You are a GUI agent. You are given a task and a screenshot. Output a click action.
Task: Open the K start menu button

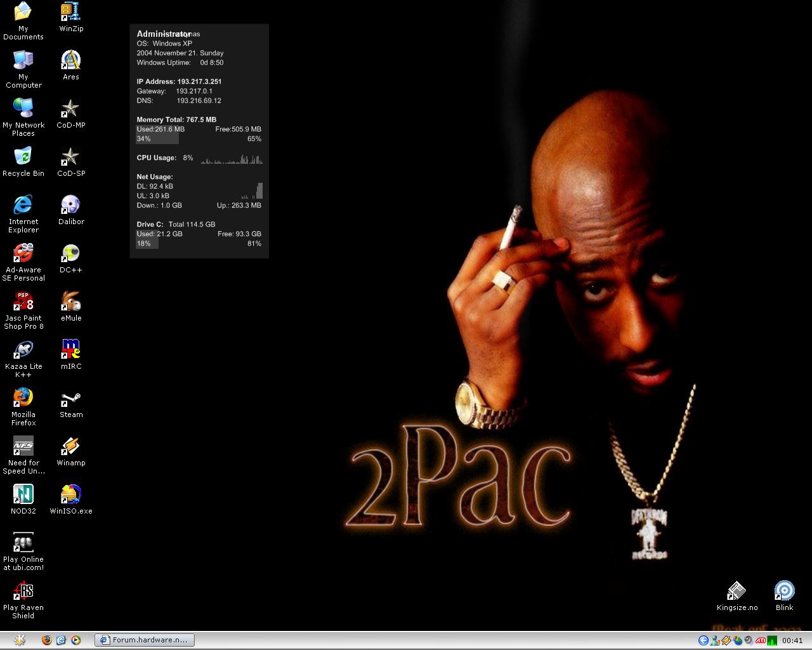19,640
